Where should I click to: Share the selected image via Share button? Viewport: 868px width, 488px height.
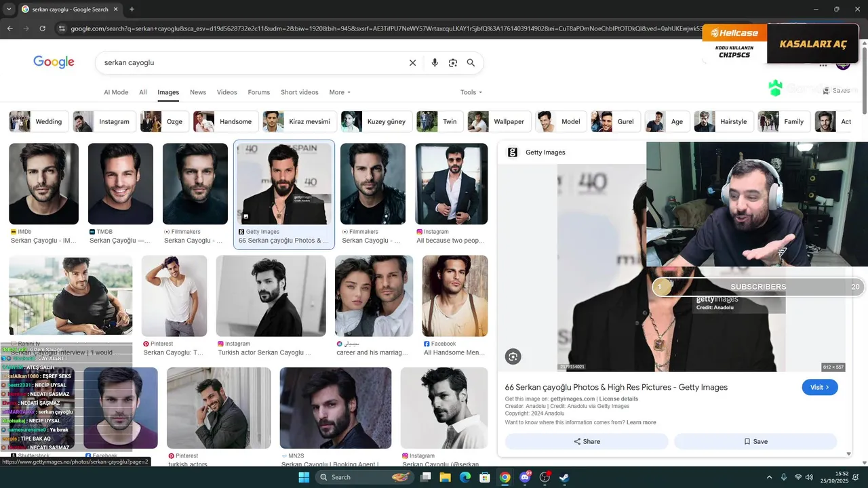pos(587,441)
